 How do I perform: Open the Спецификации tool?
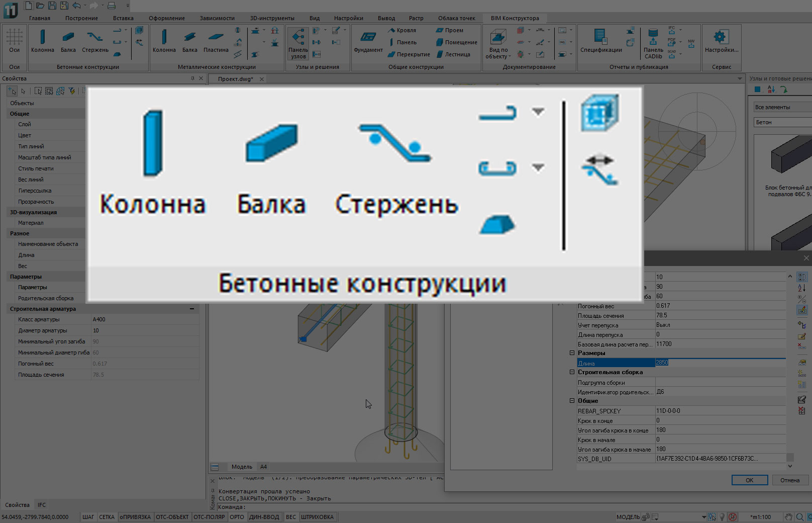click(x=601, y=41)
